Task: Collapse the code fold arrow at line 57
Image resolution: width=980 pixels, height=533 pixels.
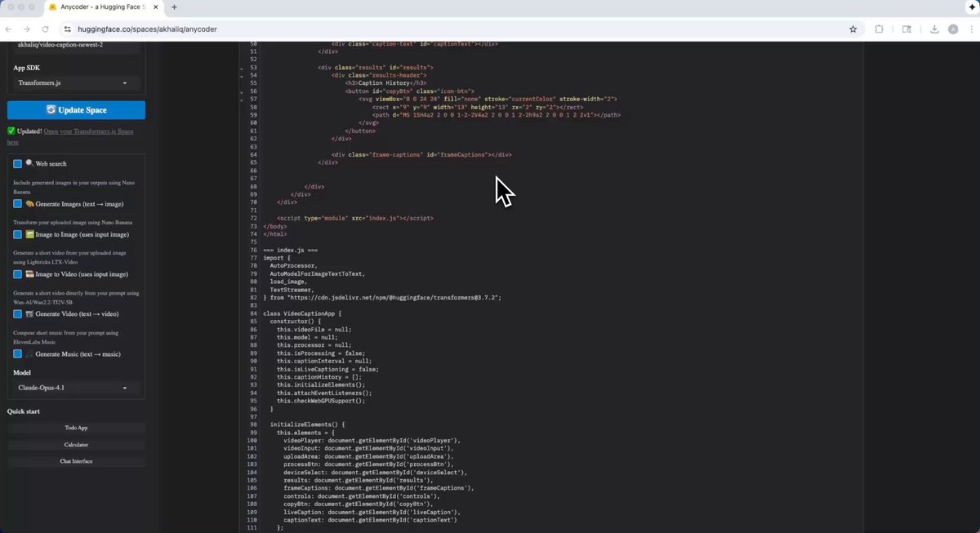Action: 241,99
